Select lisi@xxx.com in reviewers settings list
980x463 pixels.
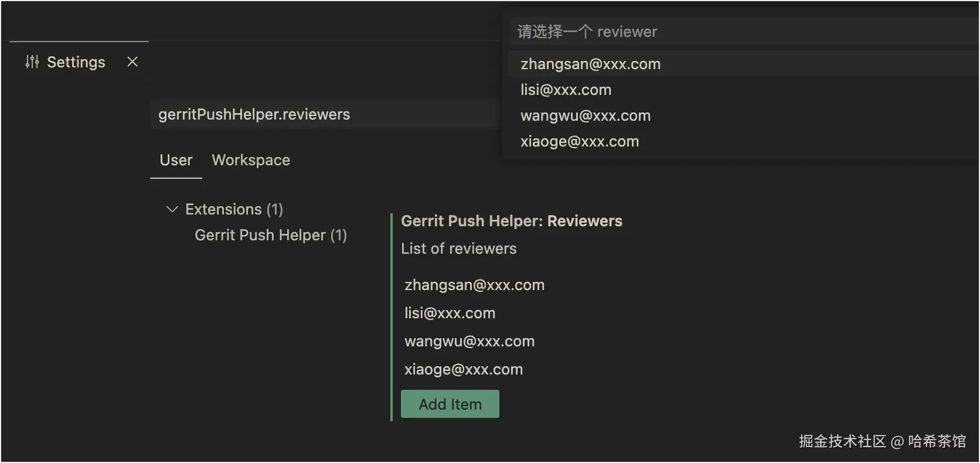(450, 313)
